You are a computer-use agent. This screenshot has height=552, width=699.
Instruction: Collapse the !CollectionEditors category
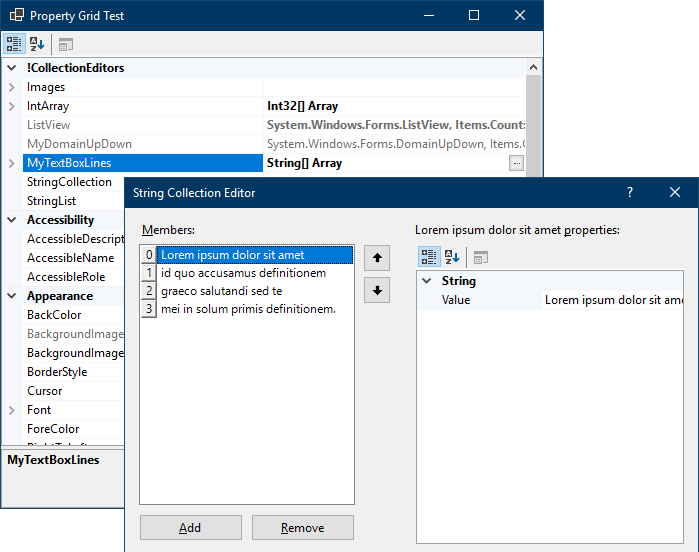[x=12, y=68]
